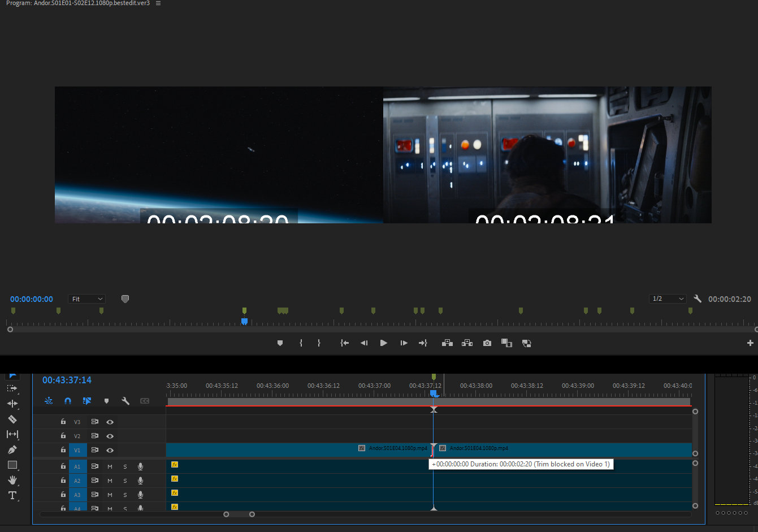Click left handle of Program zoom scrollbar
The image size is (758, 532).
[x=10, y=329]
